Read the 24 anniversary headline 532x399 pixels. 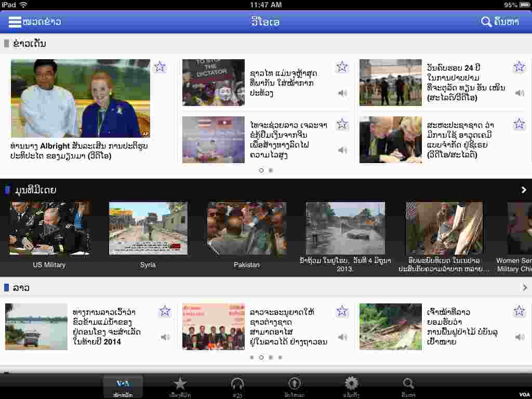click(x=466, y=83)
